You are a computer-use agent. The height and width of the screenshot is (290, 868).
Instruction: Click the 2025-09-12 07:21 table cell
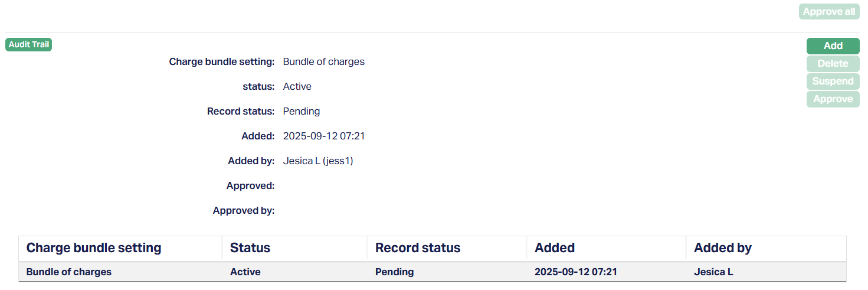575,272
